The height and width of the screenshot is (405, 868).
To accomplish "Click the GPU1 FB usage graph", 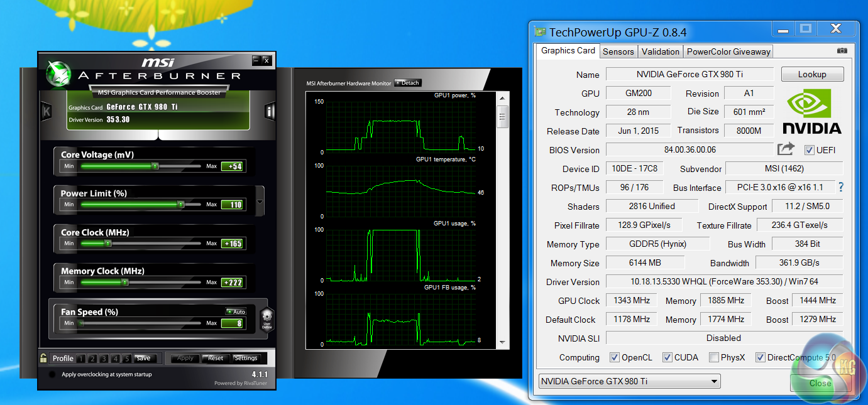I will [400, 319].
